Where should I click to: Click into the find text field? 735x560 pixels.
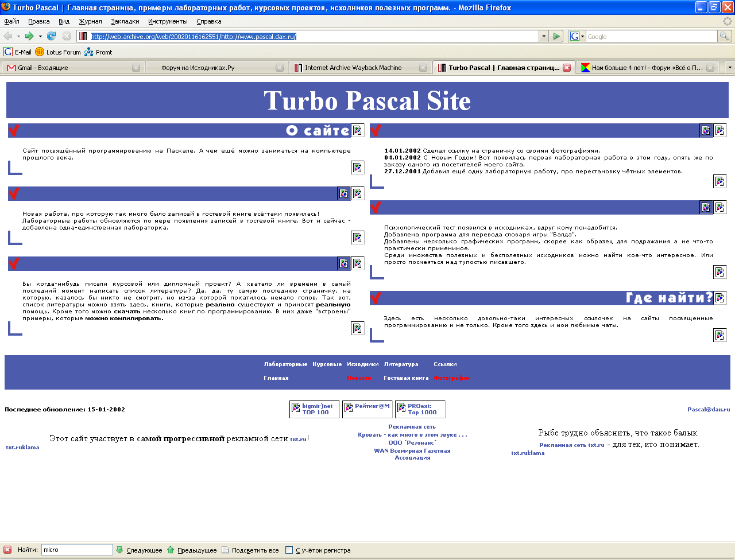77,550
